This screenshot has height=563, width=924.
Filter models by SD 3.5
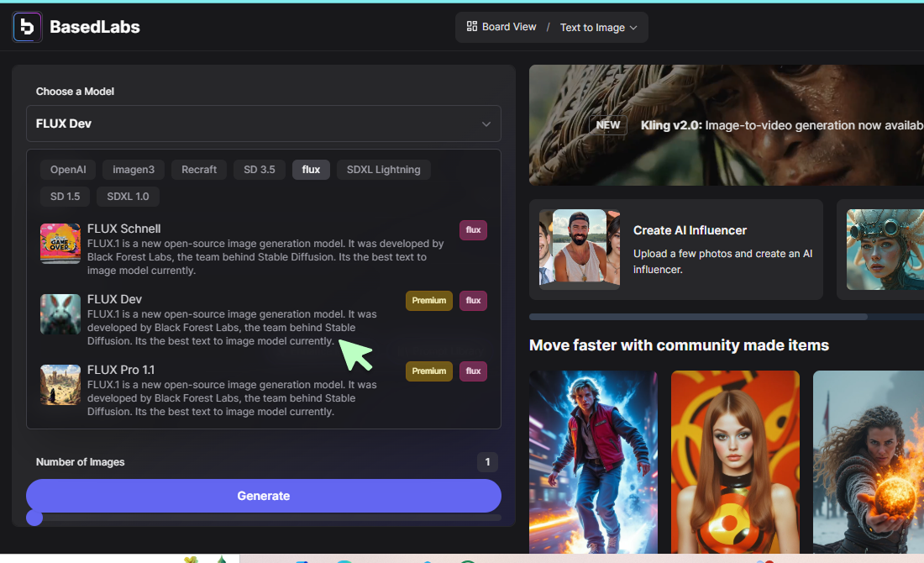tap(260, 170)
